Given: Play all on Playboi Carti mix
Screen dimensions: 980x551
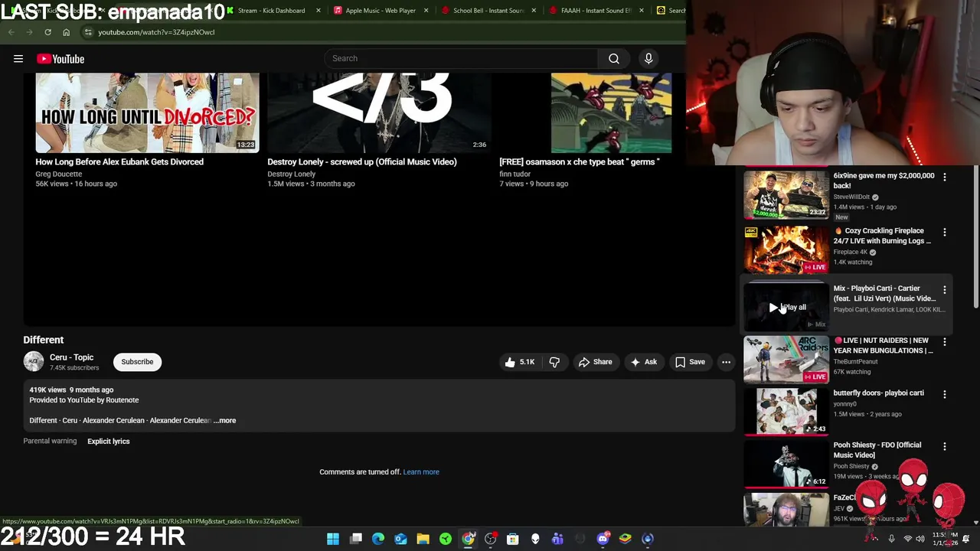Looking at the screenshot, I should (787, 307).
